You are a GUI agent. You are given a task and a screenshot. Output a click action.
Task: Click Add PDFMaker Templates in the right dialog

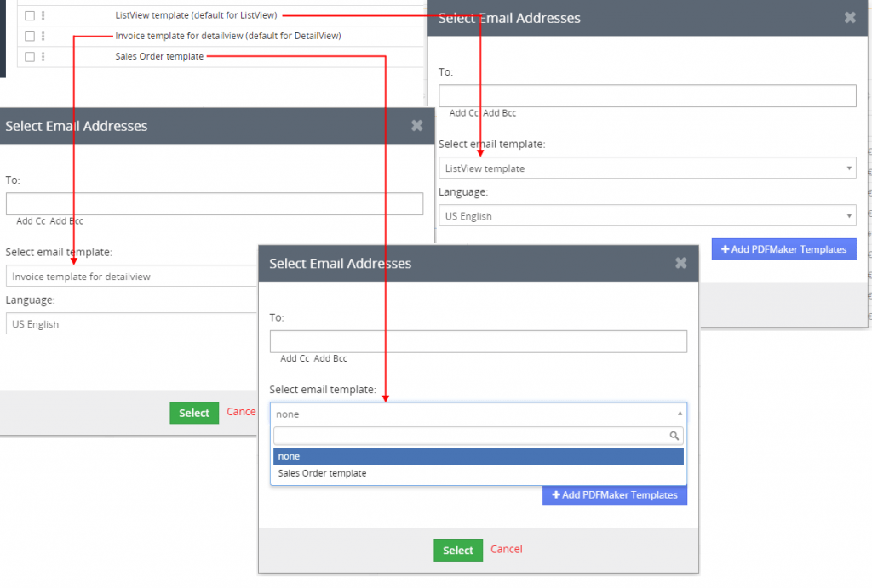(783, 248)
